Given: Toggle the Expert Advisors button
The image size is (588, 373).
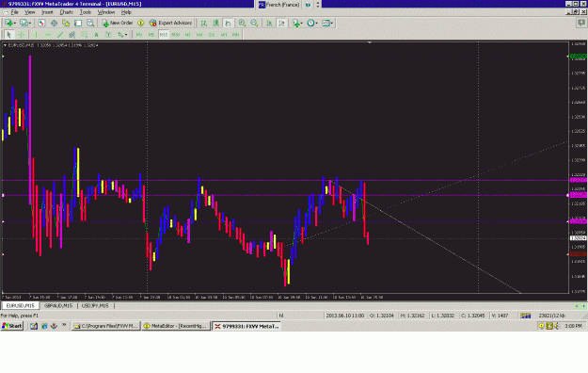Looking at the screenshot, I should [170, 23].
